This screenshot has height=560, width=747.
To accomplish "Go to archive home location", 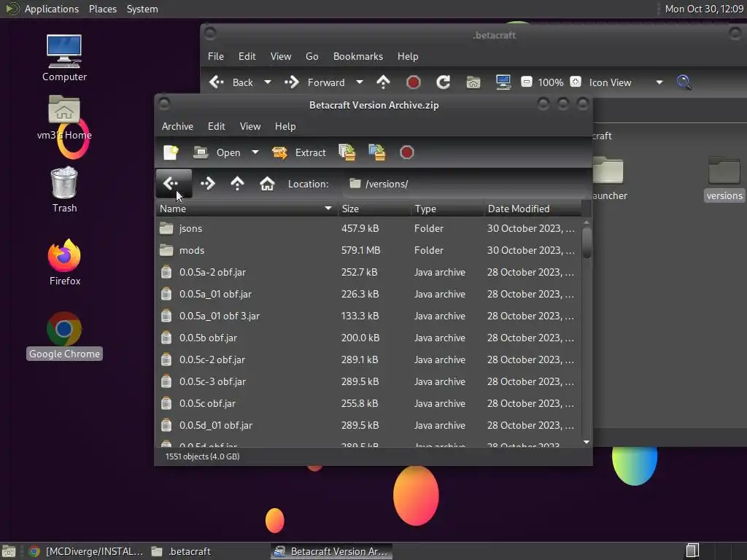I will (267, 183).
